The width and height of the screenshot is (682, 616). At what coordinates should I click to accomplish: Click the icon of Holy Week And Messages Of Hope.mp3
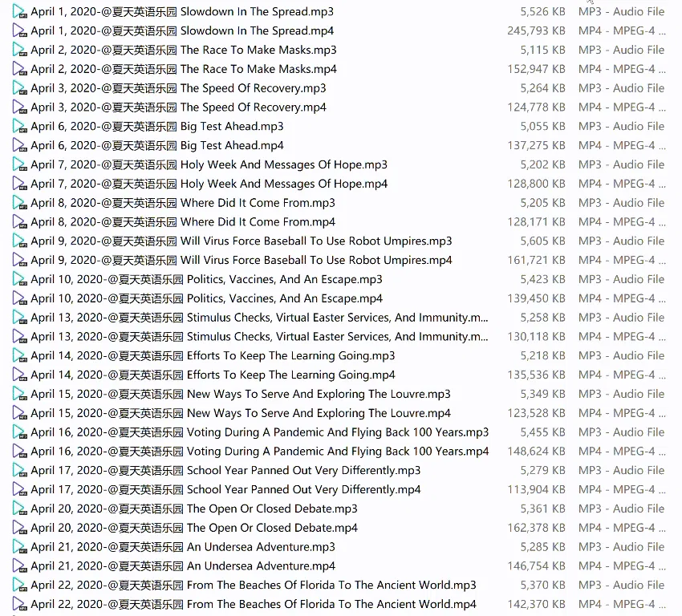coord(19,164)
